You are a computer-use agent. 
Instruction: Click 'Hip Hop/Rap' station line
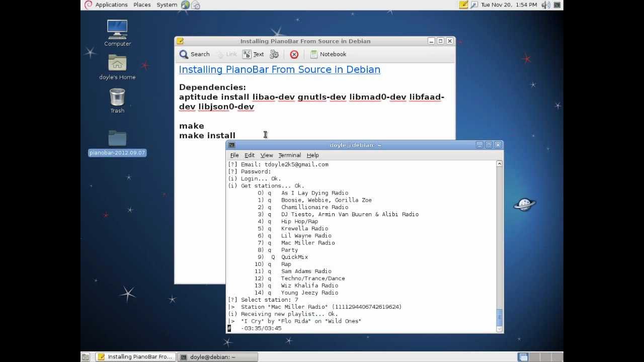[299, 221]
